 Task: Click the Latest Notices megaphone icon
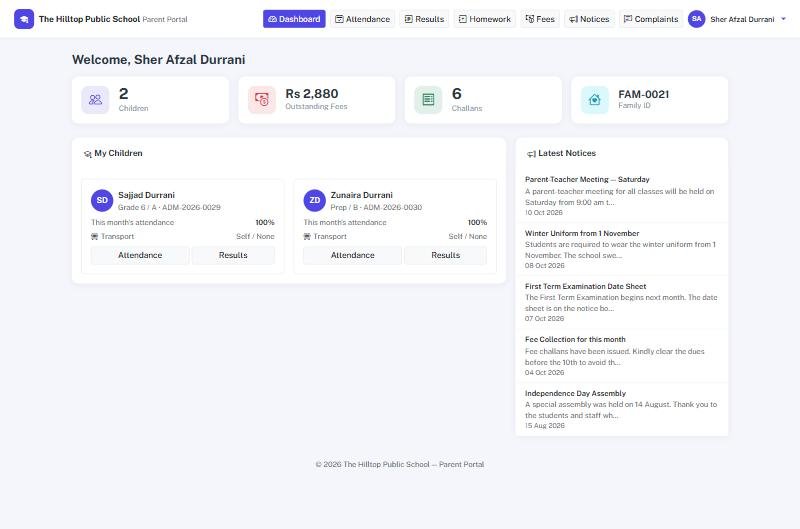coord(531,154)
